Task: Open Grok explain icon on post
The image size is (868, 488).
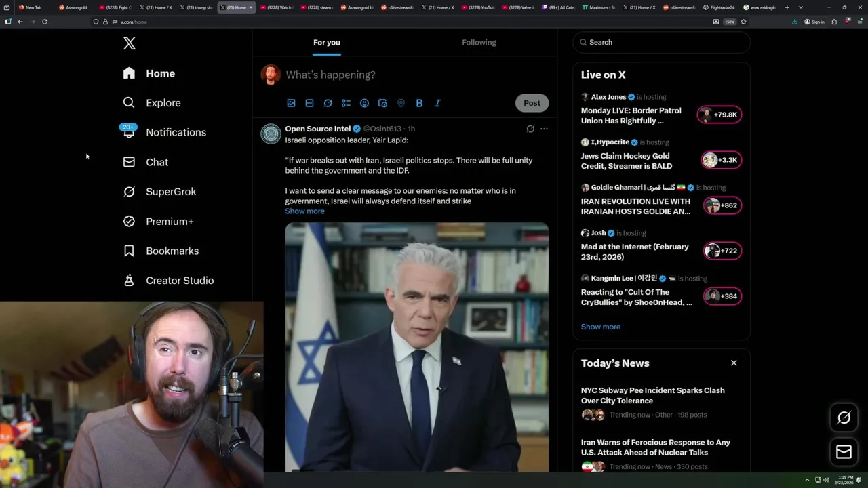Action: pos(530,129)
